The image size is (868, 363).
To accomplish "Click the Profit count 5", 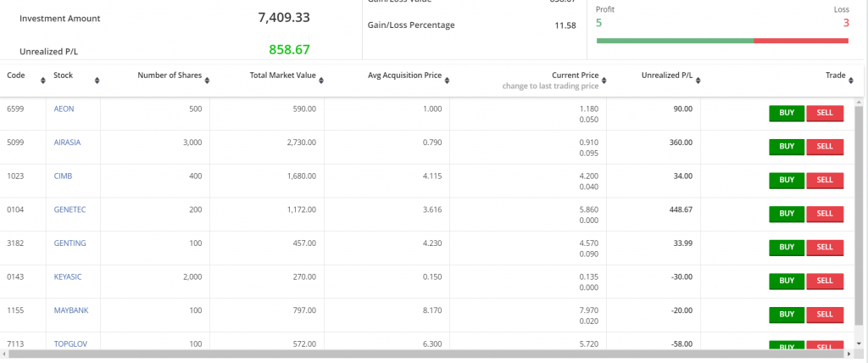I will [598, 23].
